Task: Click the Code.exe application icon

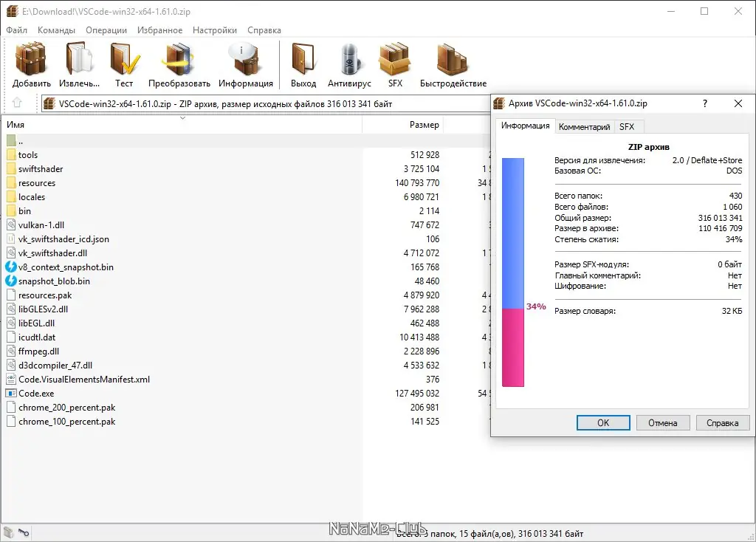Action: click(12, 393)
